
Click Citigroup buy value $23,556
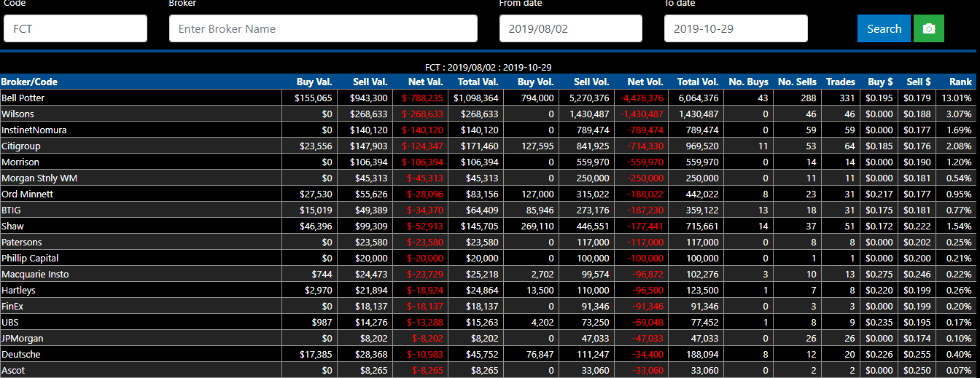click(316, 146)
